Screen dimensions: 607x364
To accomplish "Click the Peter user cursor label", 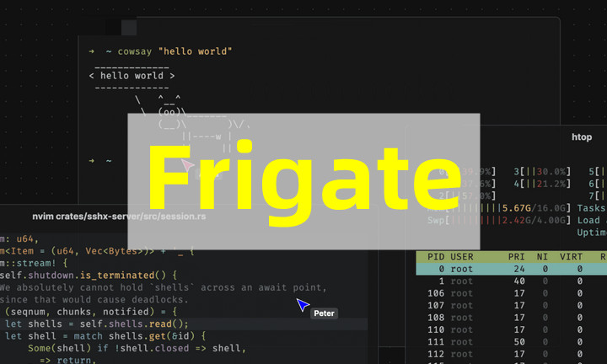I will click(x=325, y=313).
